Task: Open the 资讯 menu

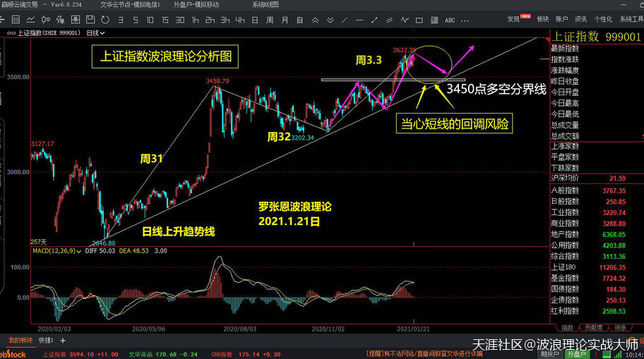Action: pyautogui.click(x=580, y=19)
